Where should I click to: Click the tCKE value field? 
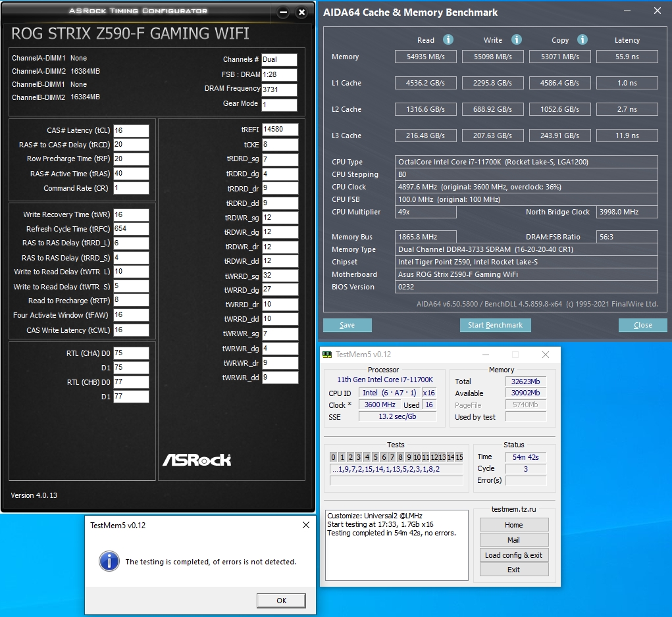pyautogui.click(x=280, y=144)
